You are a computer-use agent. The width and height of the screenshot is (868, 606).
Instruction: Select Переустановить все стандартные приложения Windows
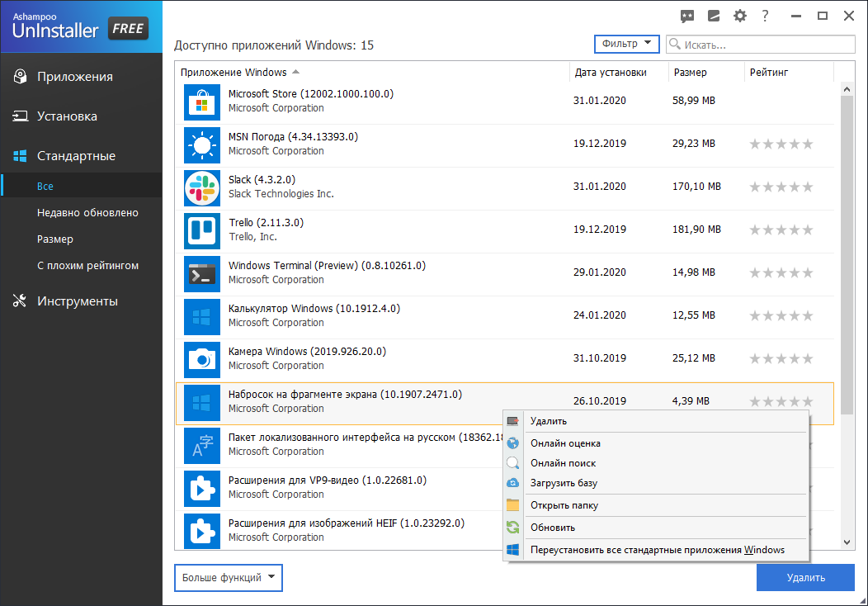(x=656, y=550)
